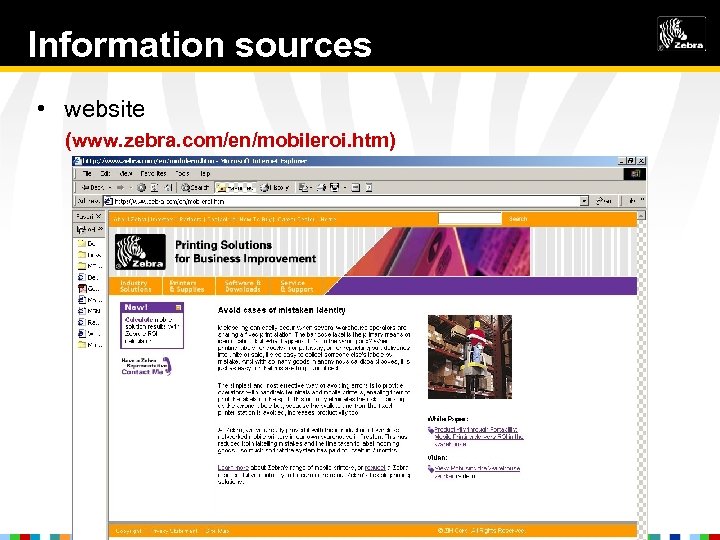The width and height of the screenshot is (720, 540).
Task: Toggle the Favorites toolbar button
Action: tap(235, 187)
